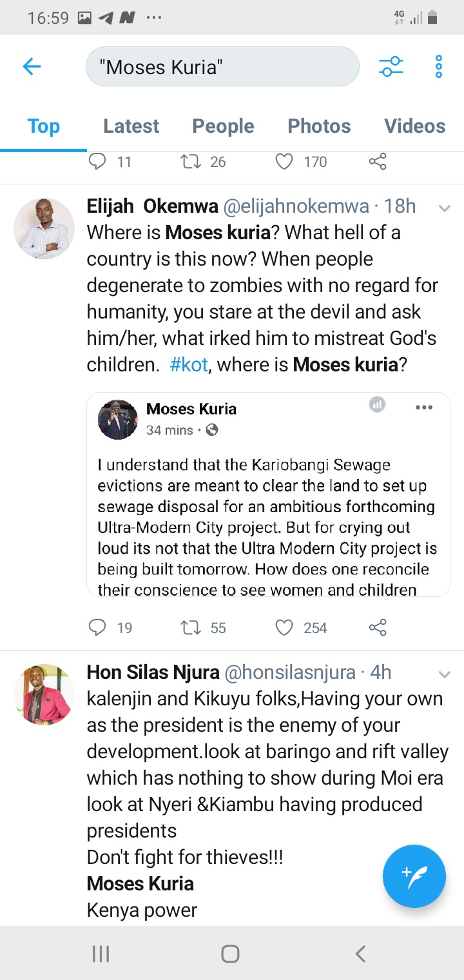The image size is (464, 980).
Task: Open three-dot menu in Moses Kuria post
Action: click(x=424, y=407)
